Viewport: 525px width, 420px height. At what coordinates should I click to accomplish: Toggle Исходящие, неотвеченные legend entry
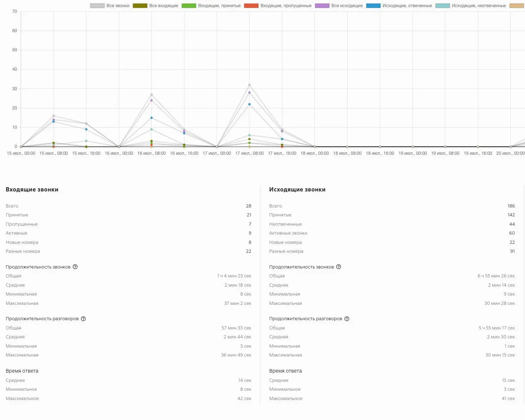[x=470, y=6]
